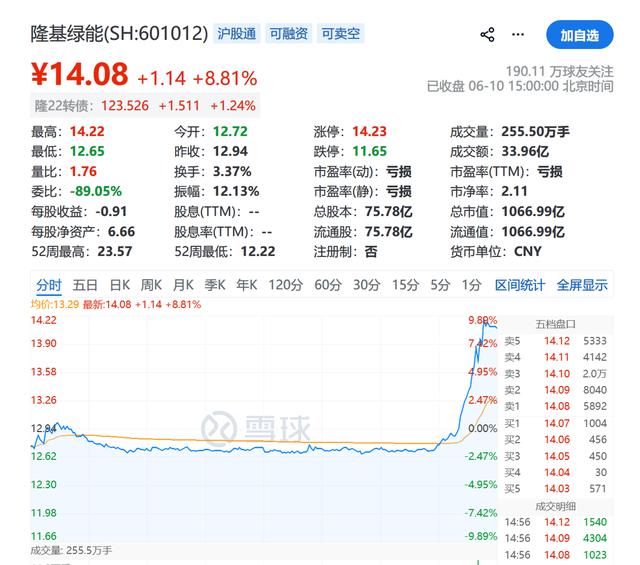This screenshot has width=640, height=565.
Task: Switch to the 60分 chart tab
Action: 328,285
